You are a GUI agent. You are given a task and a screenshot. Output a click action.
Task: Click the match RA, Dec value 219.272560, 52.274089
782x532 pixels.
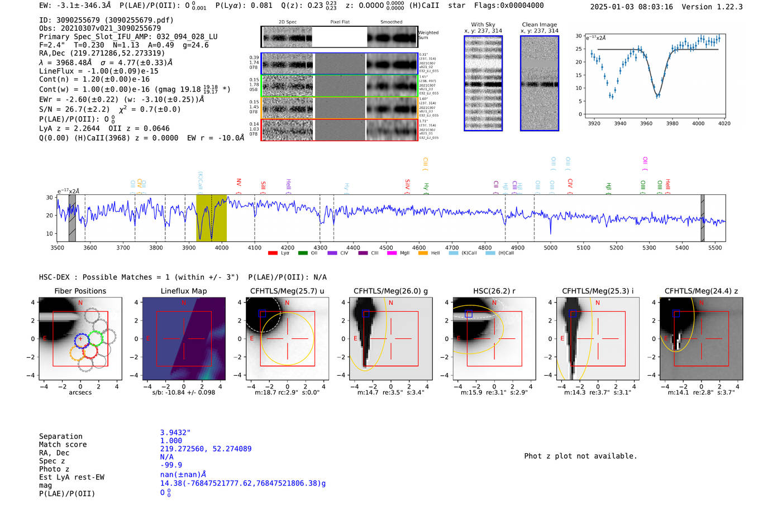tap(206, 448)
